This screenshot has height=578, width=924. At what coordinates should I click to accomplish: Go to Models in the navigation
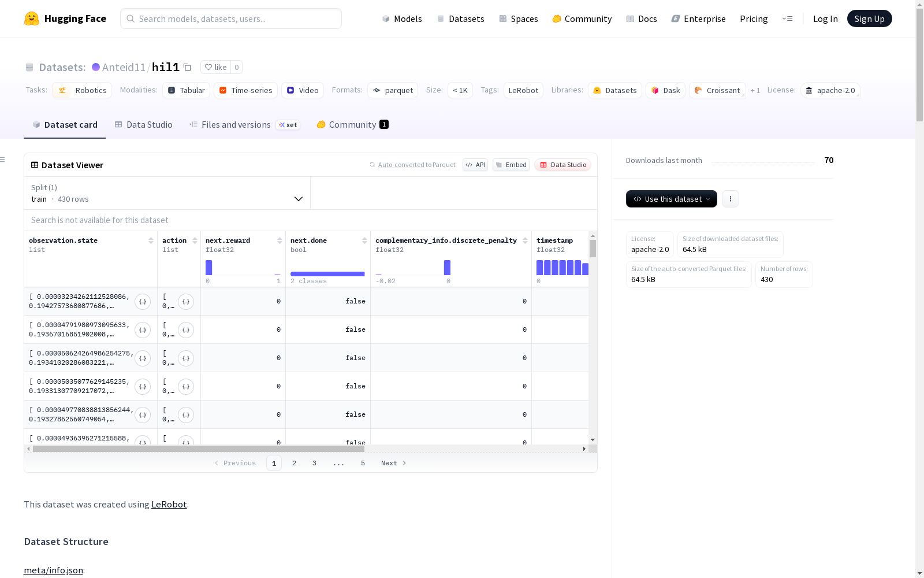click(402, 18)
